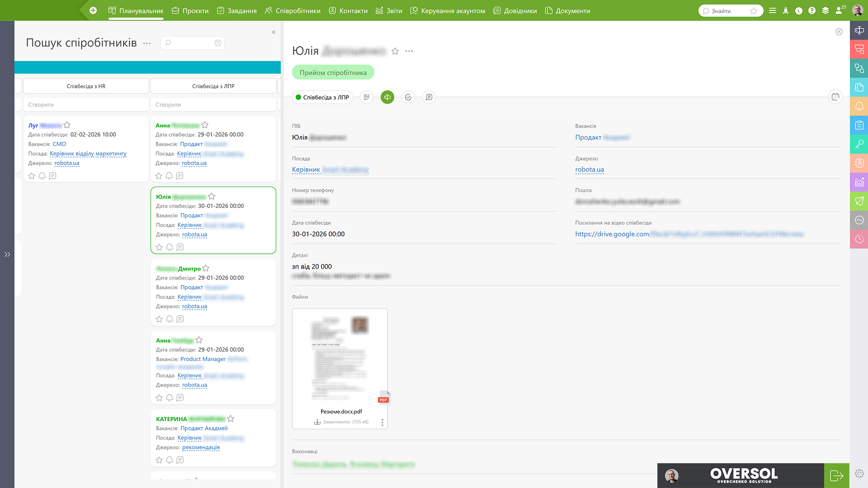
Task: Open three-dot menu next to Юлія header name
Action: [409, 51]
